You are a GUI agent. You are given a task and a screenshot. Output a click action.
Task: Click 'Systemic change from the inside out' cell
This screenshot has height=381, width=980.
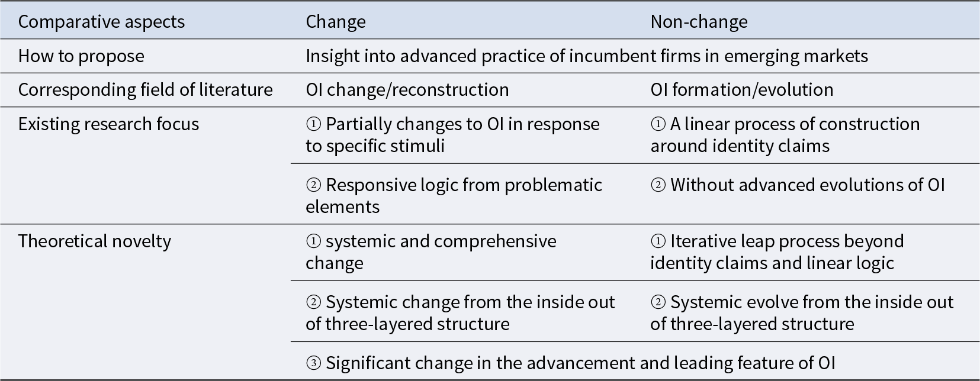460,312
